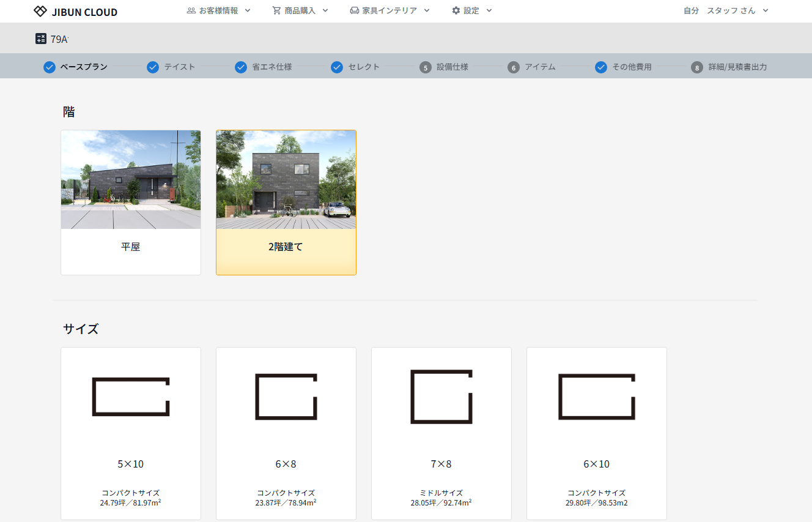Click the shopping cart icon
812x522 pixels.
click(x=277, y=10)
